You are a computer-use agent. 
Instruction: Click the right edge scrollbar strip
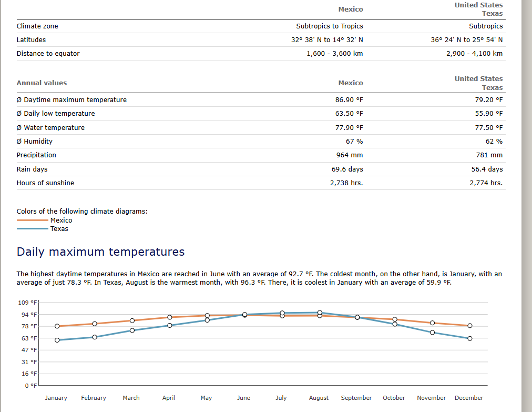pyautogui.click(x=527, y=206)
